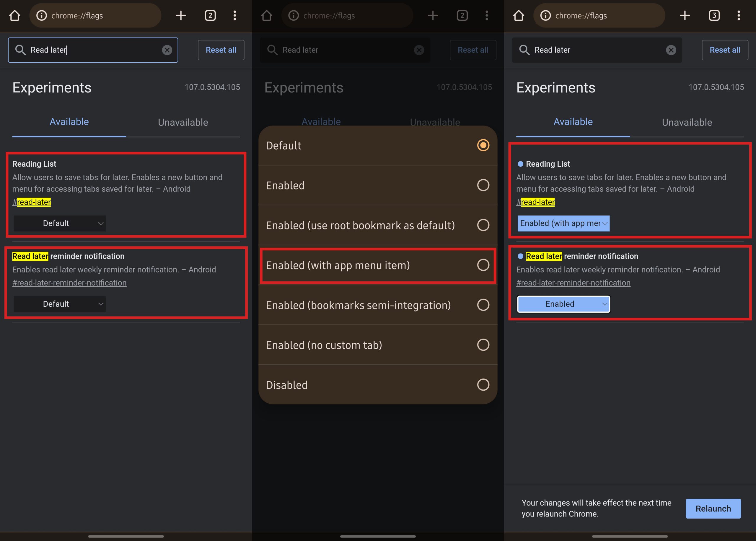The image size is (756, 541).
Task: Select the Disabled radio option
Action: [x=483, y=385]
